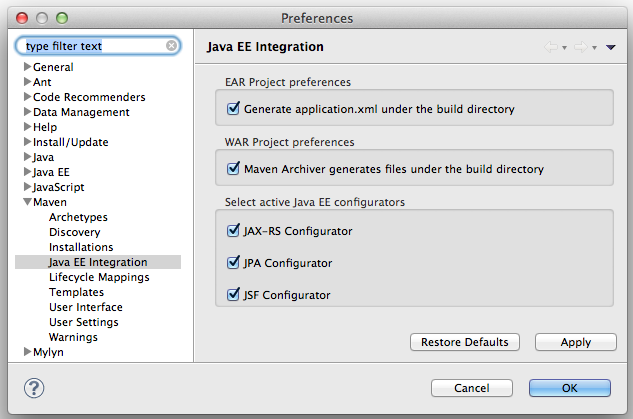Expand Code Recommenders node
The width and height of the screenshot is (633, 419).
27,96
